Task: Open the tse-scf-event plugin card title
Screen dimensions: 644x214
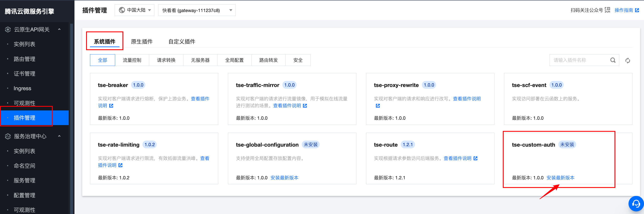Action: click(x=529, y=85)
